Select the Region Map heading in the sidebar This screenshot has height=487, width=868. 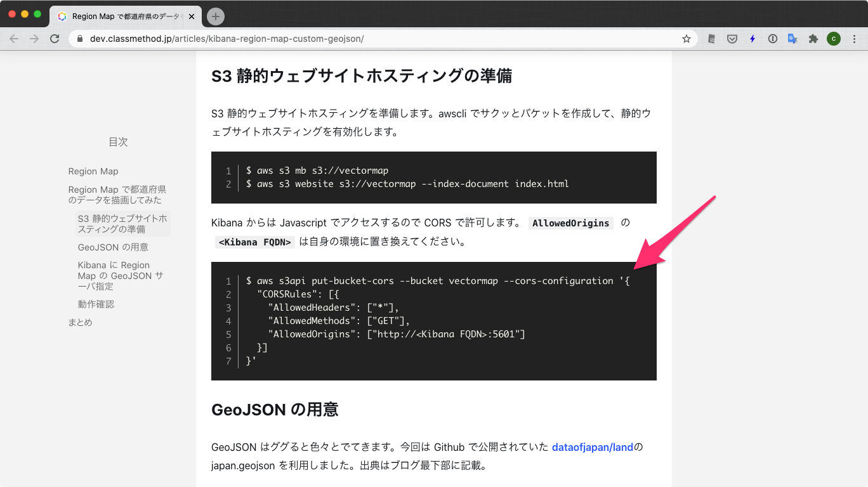[93, 171]
